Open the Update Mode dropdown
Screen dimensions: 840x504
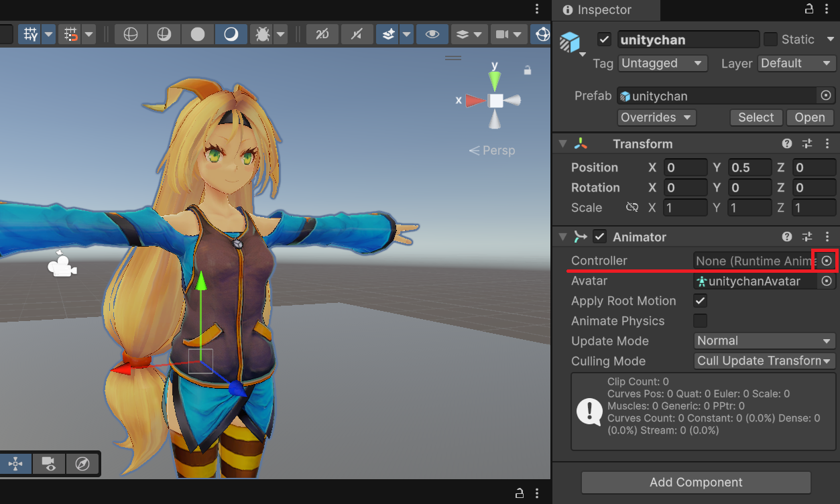click(764, 341)
